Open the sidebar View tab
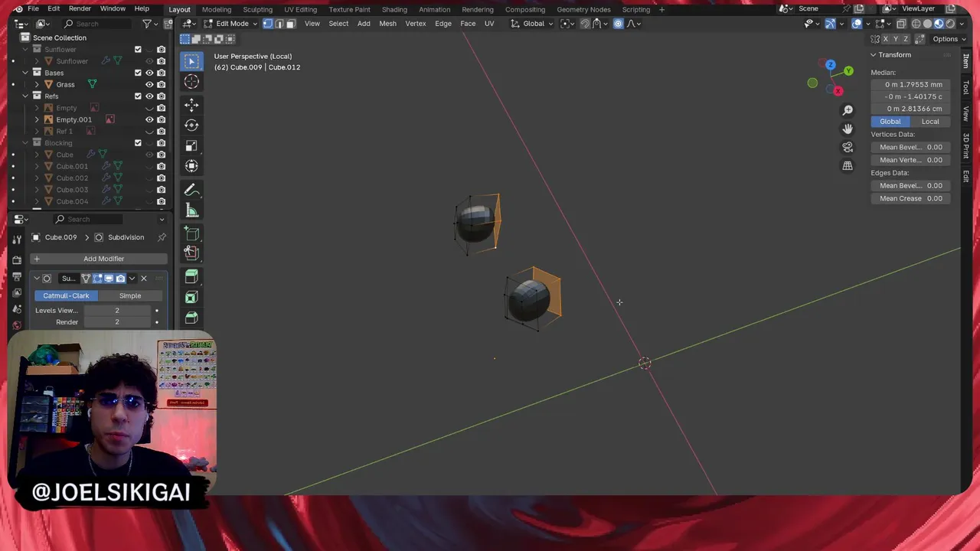This screenshot has width=980, height=551. click(966, 113)
